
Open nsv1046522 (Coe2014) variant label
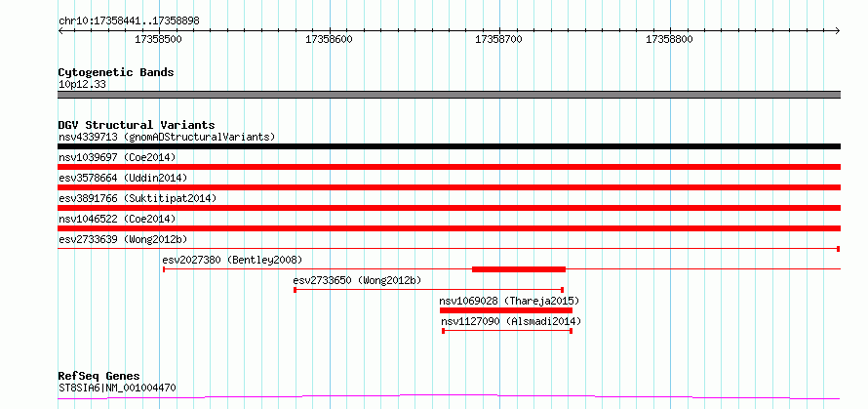117,219
